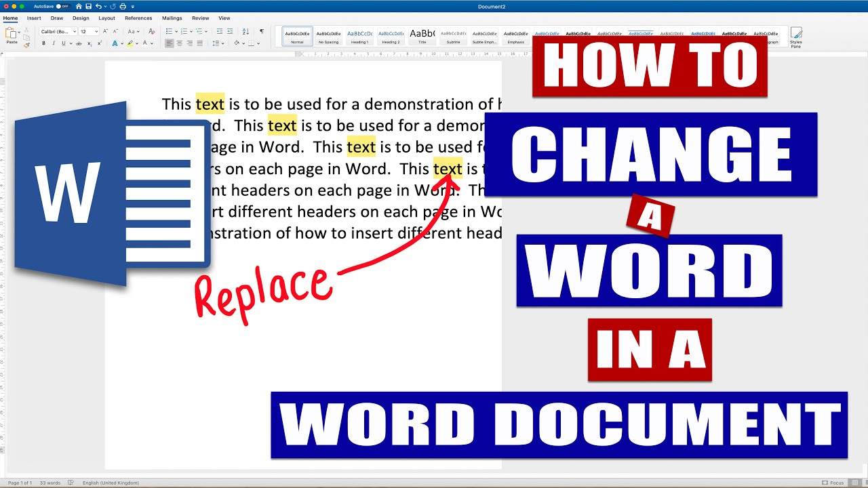Switch to the Review tab
This screenshot has width=868, height=488.
coord(200,18)
